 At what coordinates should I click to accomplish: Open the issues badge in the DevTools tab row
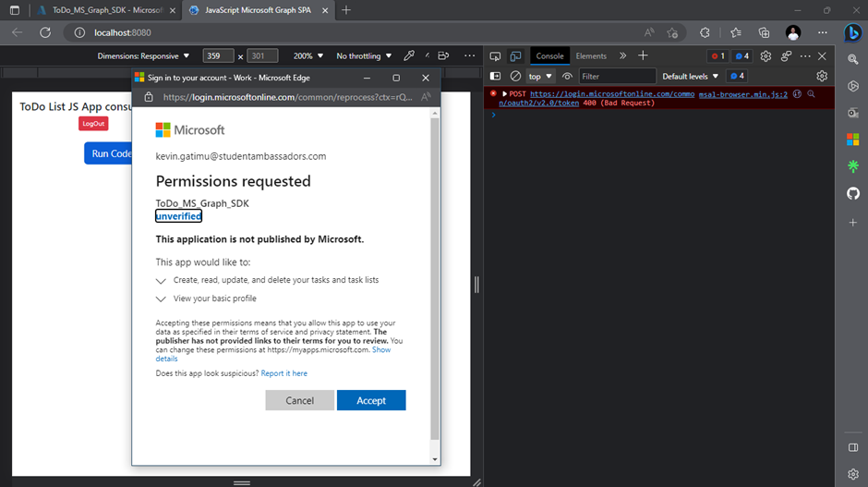(x=741, y=56)
